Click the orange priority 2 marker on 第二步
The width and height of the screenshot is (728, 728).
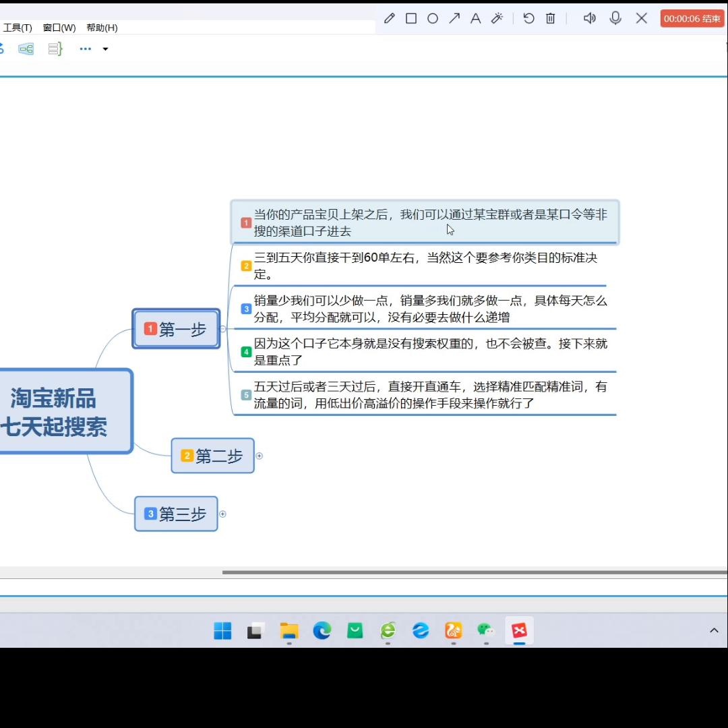[x=187, y=456]
